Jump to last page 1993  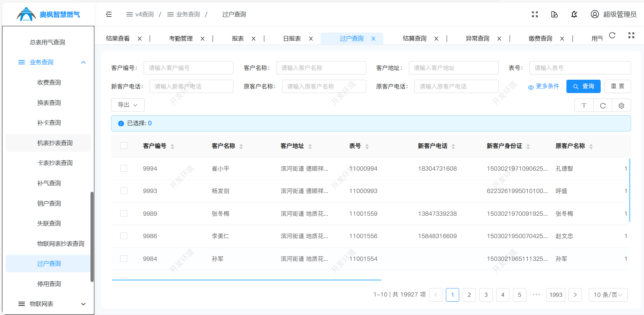point(556,295)
